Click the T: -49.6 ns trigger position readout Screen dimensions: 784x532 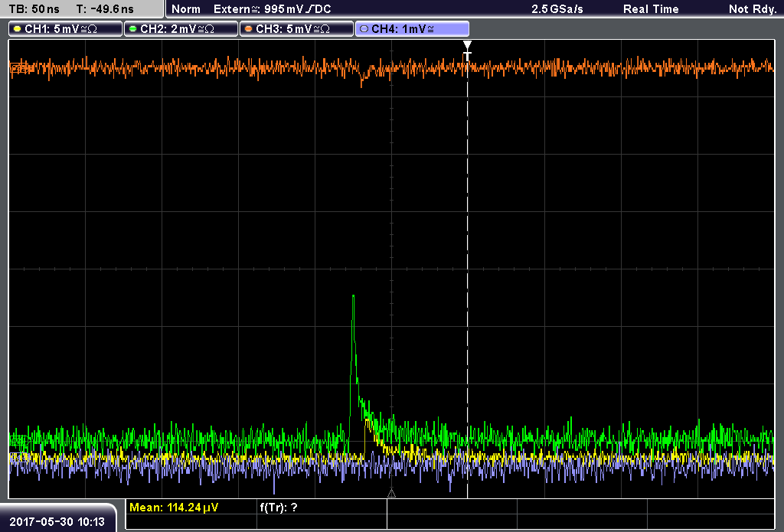pyautogui.click(x=105, y=9)
